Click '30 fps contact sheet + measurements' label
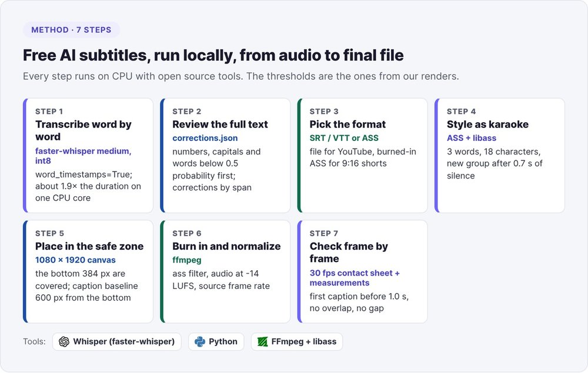 click(x=355, y=278)
